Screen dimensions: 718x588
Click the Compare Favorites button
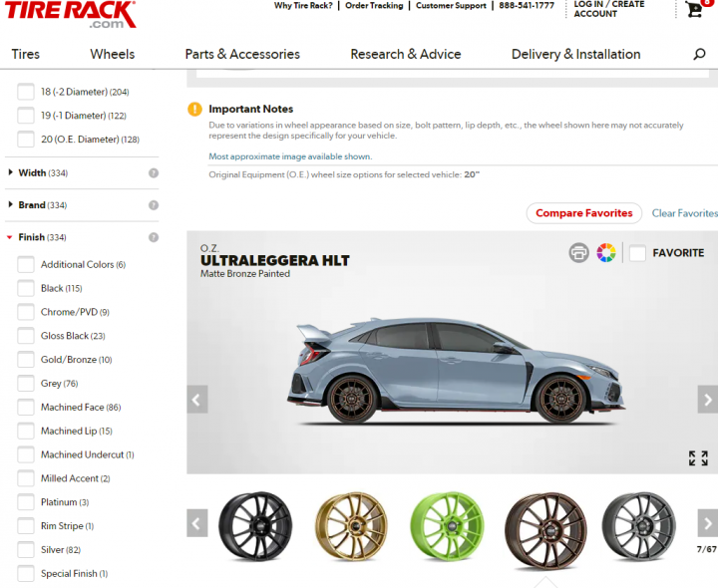[x=583, y=213]
